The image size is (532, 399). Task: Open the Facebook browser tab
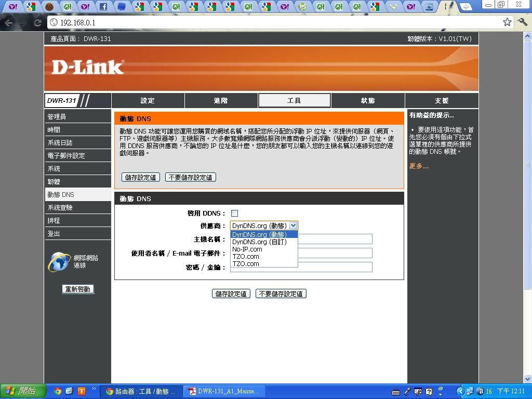(x=103, y=7)
